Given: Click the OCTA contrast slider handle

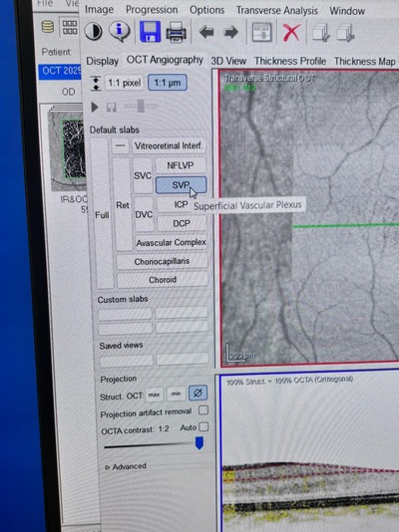Looking at the screenshot, I should coord(199,443).
